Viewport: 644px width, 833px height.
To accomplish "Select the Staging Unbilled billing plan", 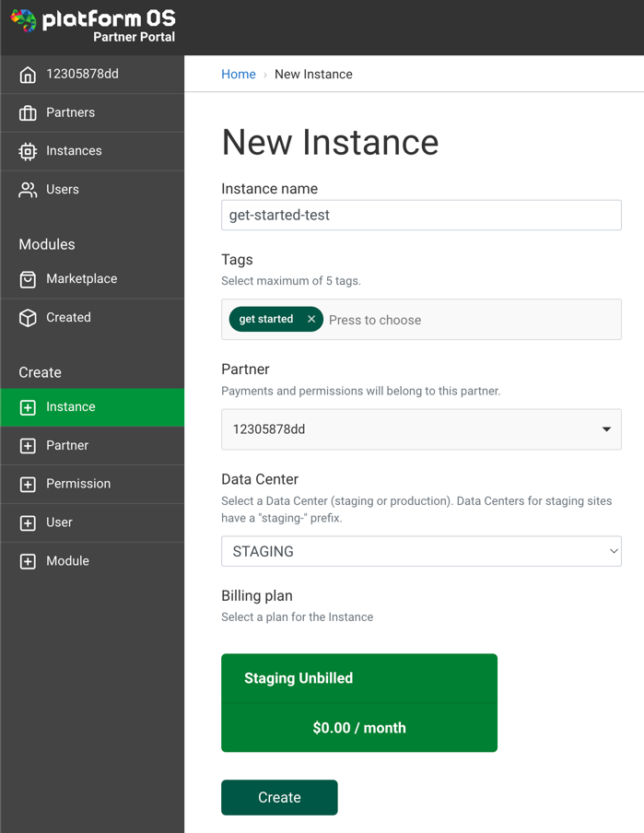I will [x=358, y=702].
